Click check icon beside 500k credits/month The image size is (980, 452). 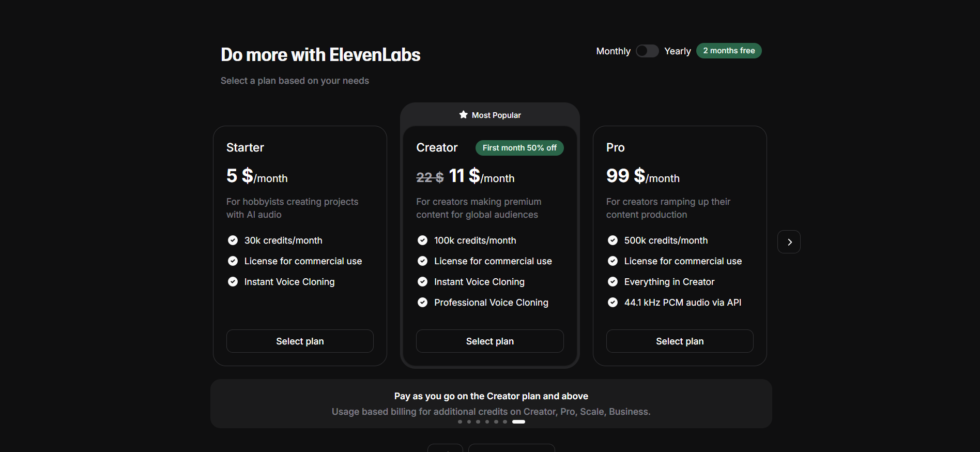coord(612,240)
